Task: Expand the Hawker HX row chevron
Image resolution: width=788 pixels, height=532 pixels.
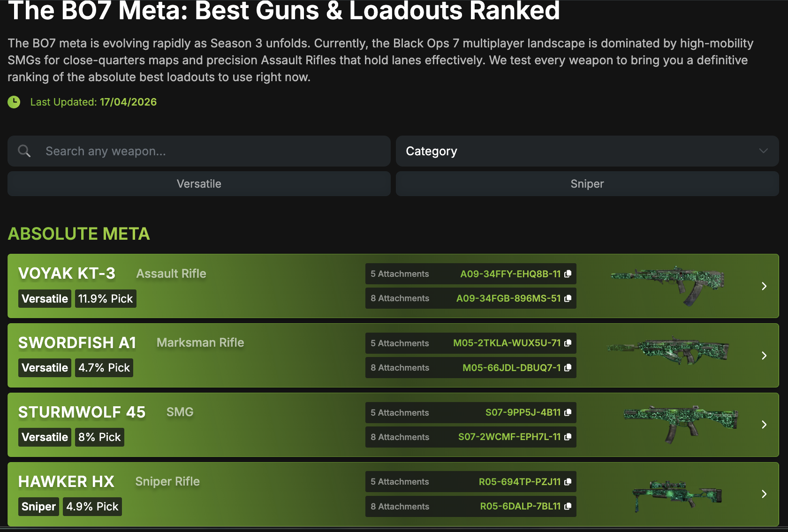Action: pos(764,494)
